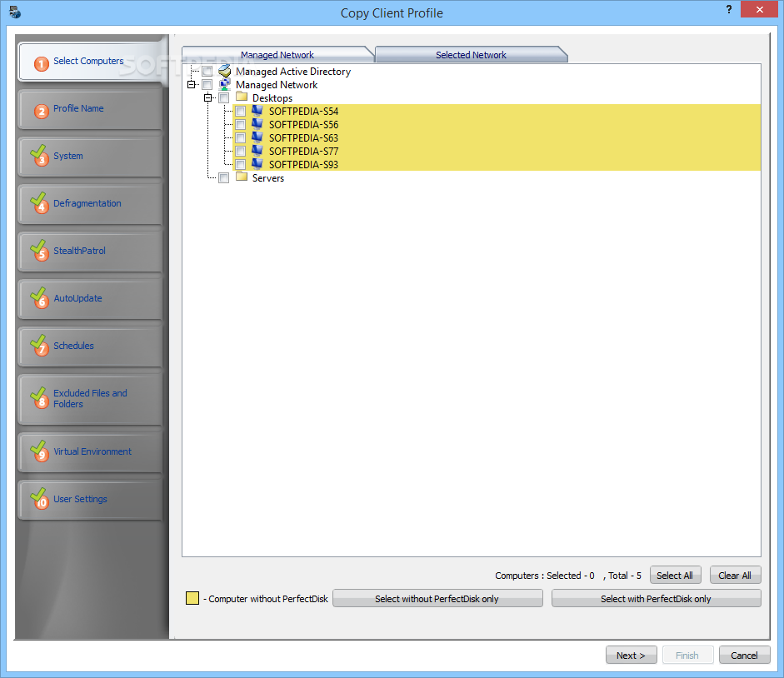Screen dimensions: 784x678
Task: Click the SOFTPEDIA-S63 row label
Action: [303, 137]
